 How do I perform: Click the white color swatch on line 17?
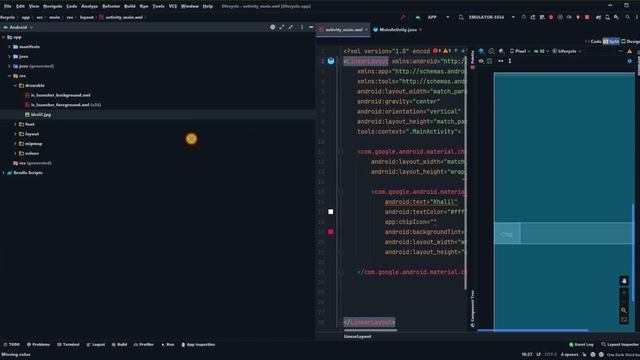point(331,211)
